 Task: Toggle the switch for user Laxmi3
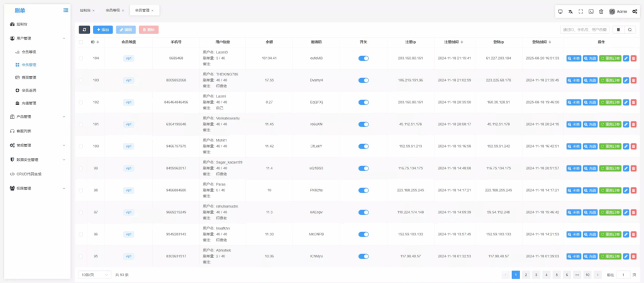point(364,58)
